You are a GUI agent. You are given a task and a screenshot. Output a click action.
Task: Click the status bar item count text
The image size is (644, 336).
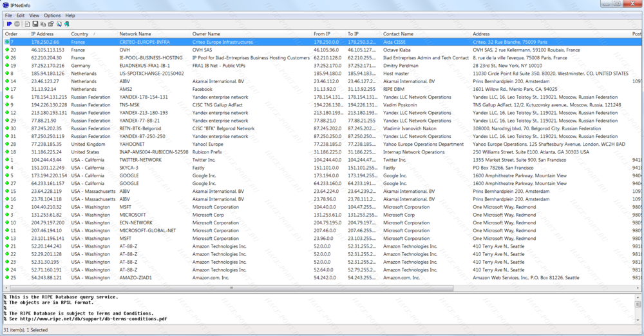(x=26, y=330)
